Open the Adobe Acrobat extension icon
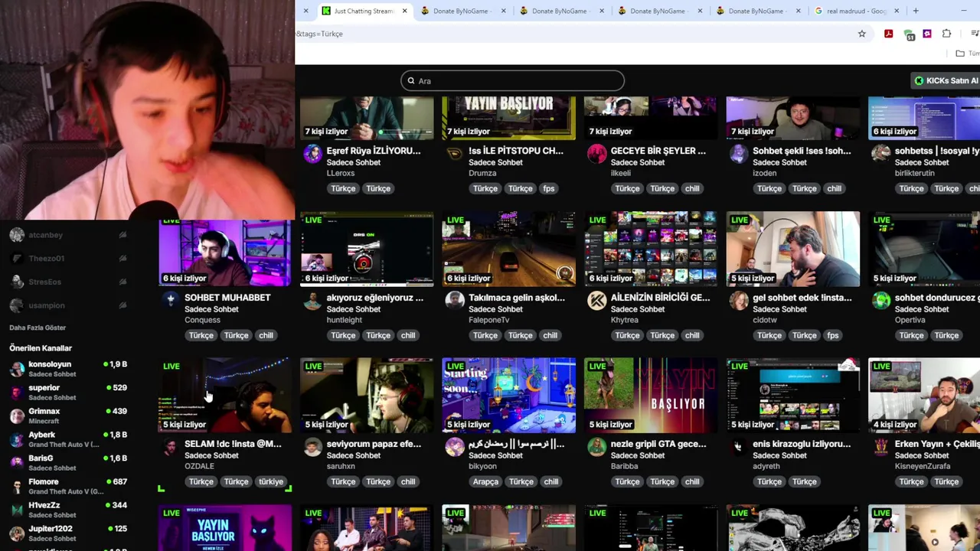Viewport: 980px width, 551px height. 888,34
